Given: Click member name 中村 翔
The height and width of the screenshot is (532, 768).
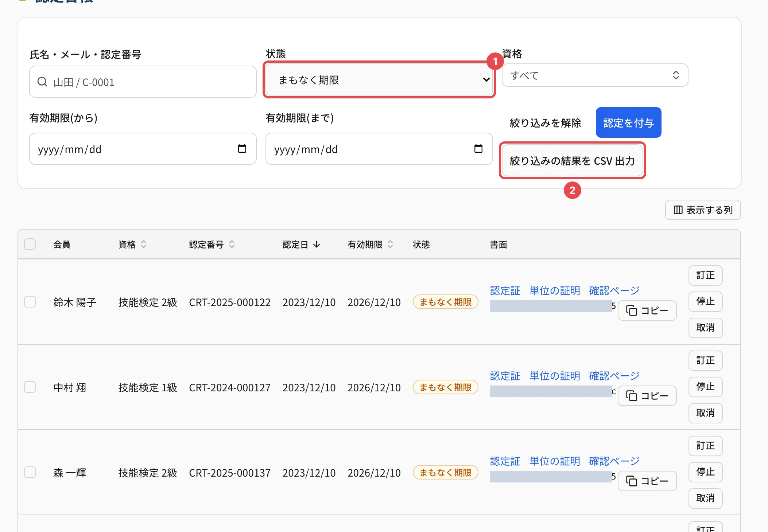Looking at the screenshot, I should pyautogui.click(x=70, y=387).
